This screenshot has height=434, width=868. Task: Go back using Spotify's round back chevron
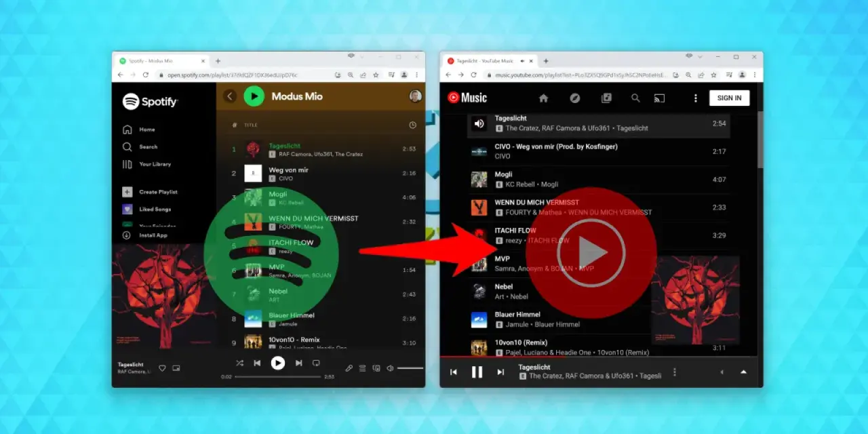[230, 96]
